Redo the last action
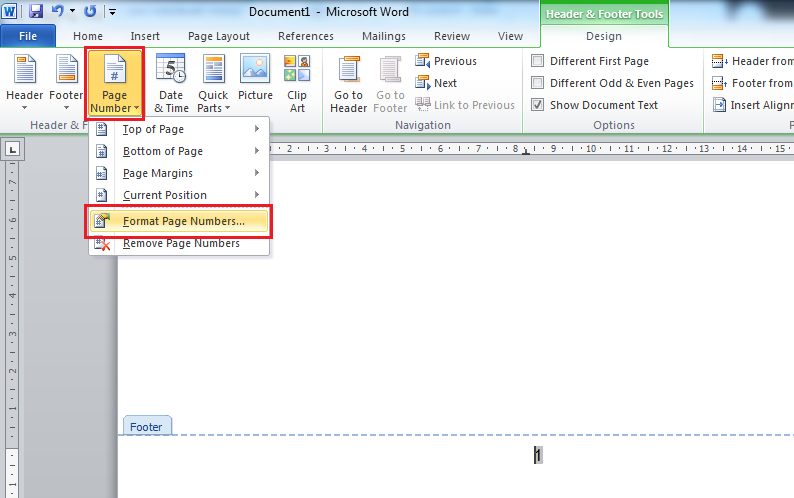Viewport: 794px width, 498px height. tap(90, 11)
